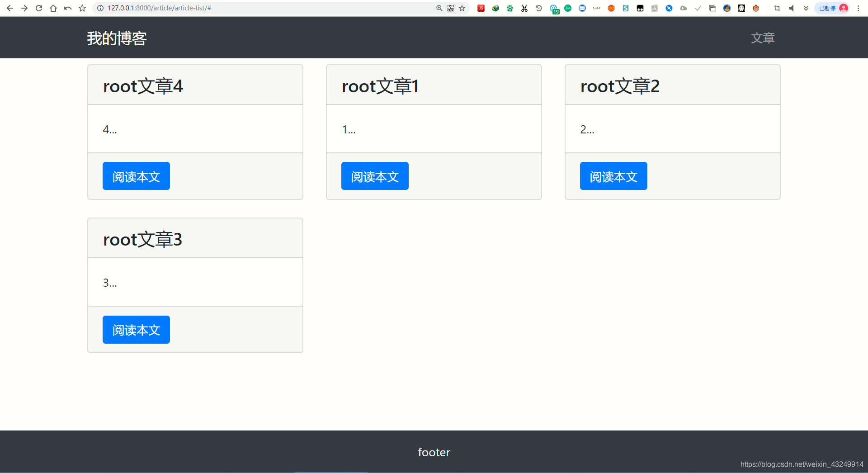Click the star icon beside the home button
Screen dimensions: 868x473
[x=82, y=8]
